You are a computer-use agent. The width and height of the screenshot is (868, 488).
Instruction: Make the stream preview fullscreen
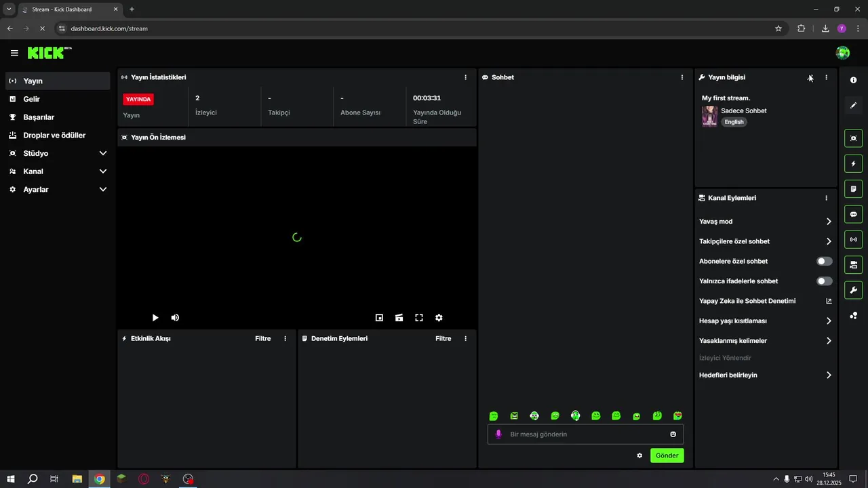pyautogui.click(x=419, y=317)
